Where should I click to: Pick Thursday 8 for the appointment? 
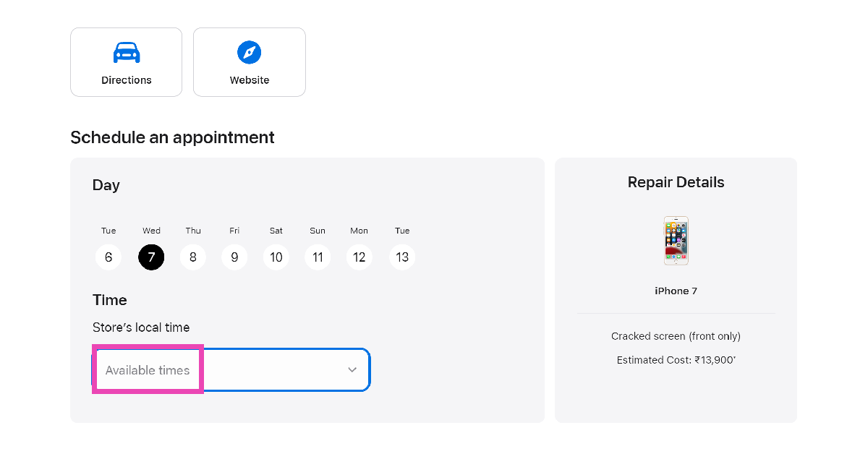click(193, 257)
